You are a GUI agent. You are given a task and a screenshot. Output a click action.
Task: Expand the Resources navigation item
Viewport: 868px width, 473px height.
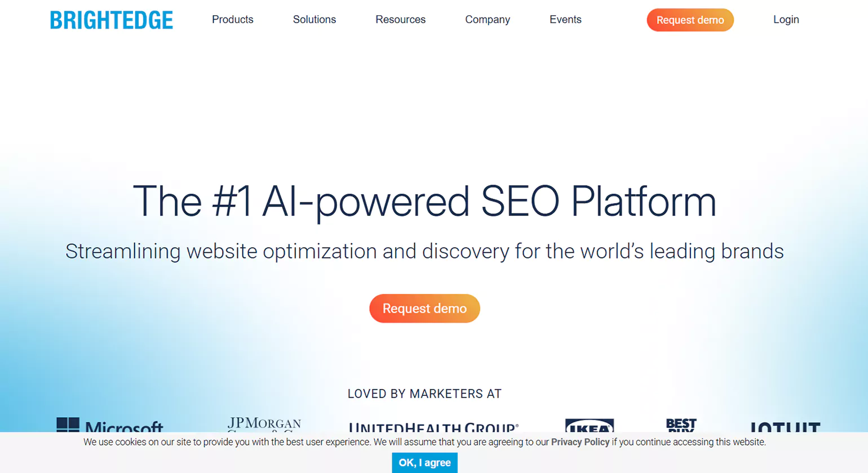400,20
